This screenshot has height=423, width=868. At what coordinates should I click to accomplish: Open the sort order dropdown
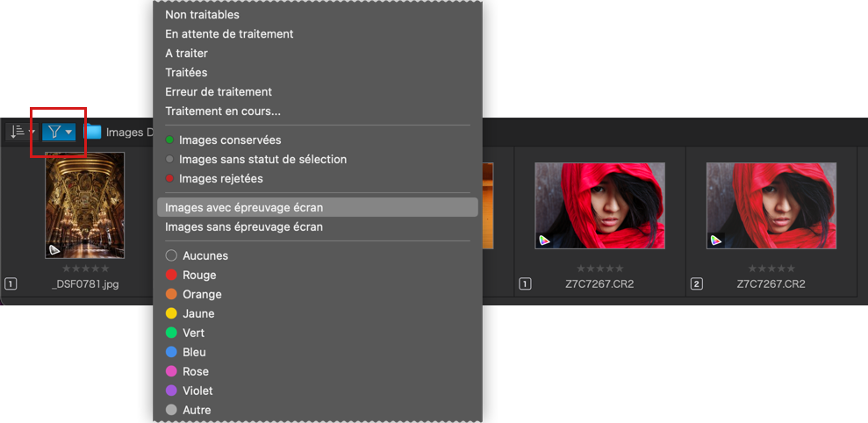22,132
